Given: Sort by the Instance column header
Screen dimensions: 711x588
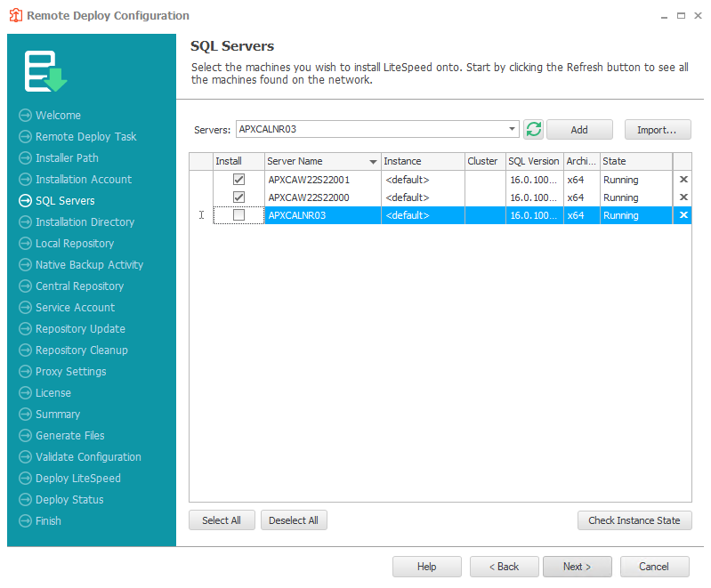Looking at the screenshot, I should (423, 161).
